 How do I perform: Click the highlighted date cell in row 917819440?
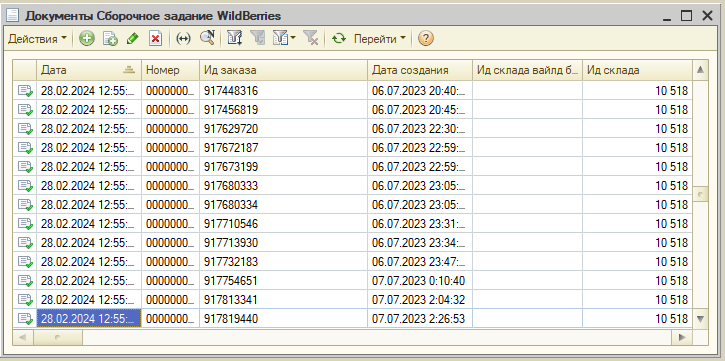tap(89, 319)
